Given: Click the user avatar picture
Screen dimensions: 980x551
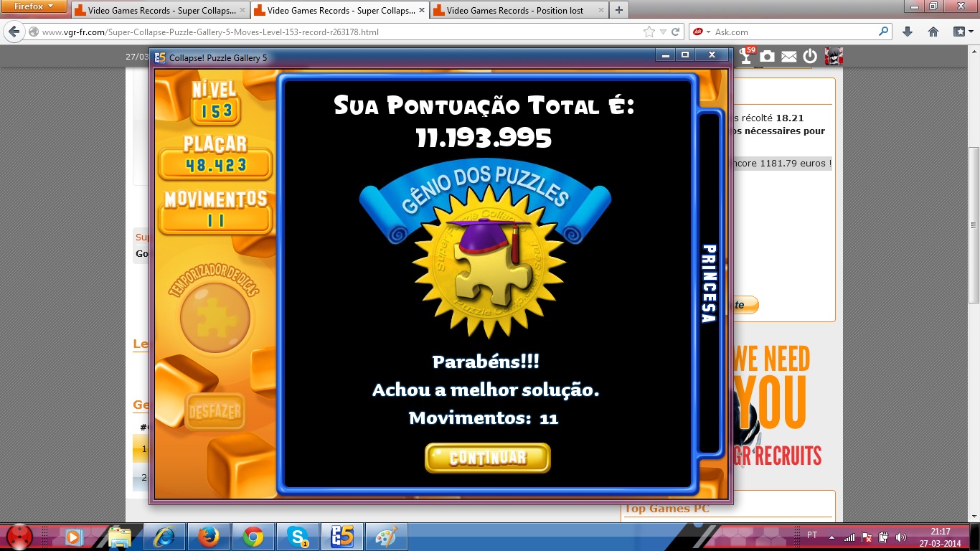Looking at the screenshot, I should point(833,56).
